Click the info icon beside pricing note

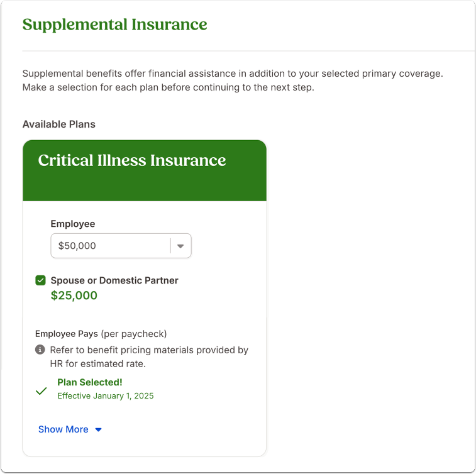click(x=40, y=350)
